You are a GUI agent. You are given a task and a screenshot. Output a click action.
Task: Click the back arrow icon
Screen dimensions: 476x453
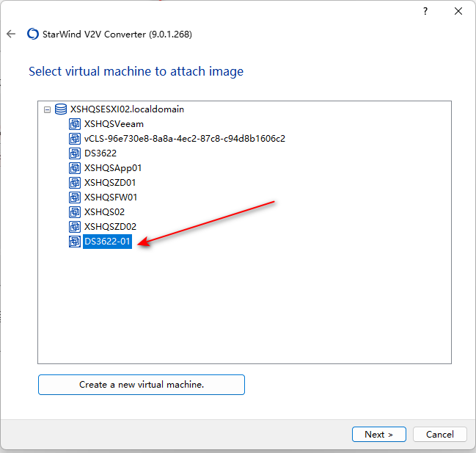11,34
